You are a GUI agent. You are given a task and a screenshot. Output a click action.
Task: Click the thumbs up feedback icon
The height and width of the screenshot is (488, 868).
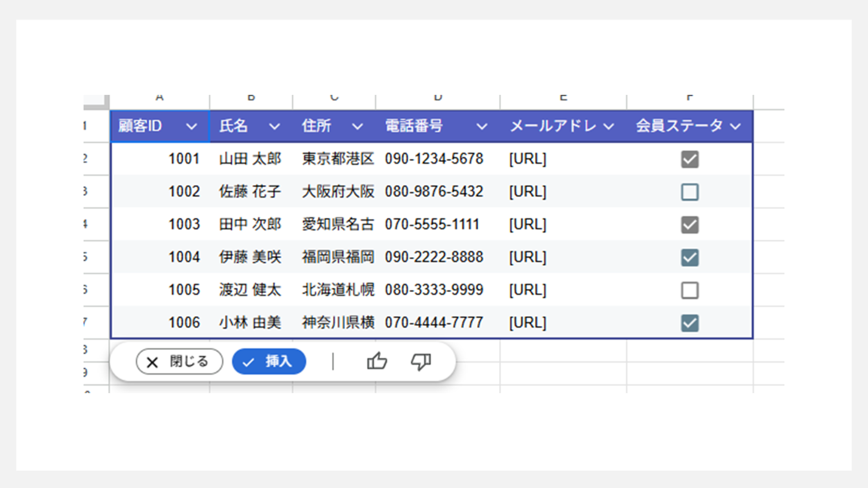click(377, 361)
